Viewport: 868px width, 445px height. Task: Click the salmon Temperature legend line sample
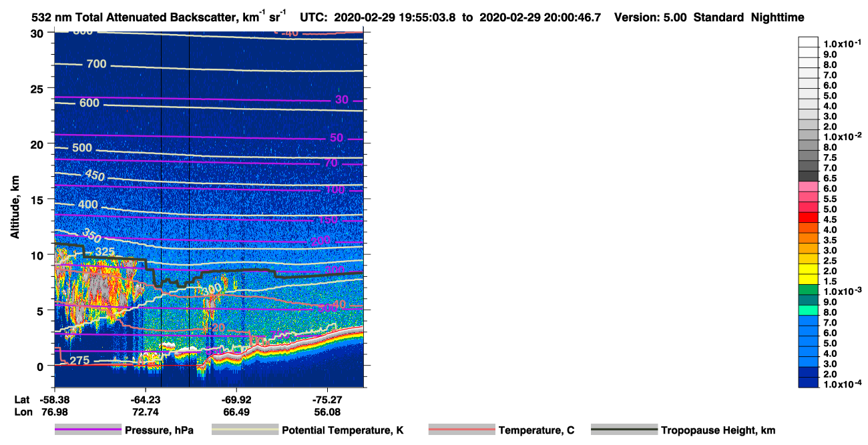pos(461,430)
